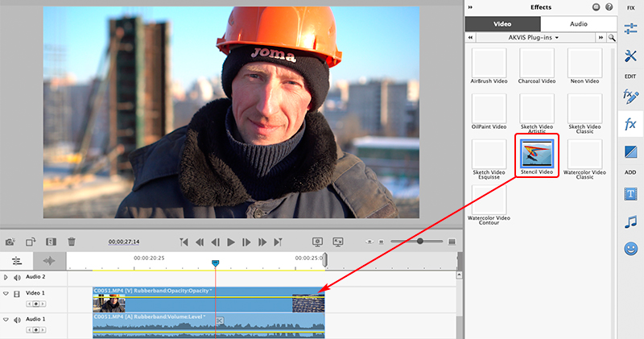
Task: Click the freeze frame camera icon
Action: point(10,242)
